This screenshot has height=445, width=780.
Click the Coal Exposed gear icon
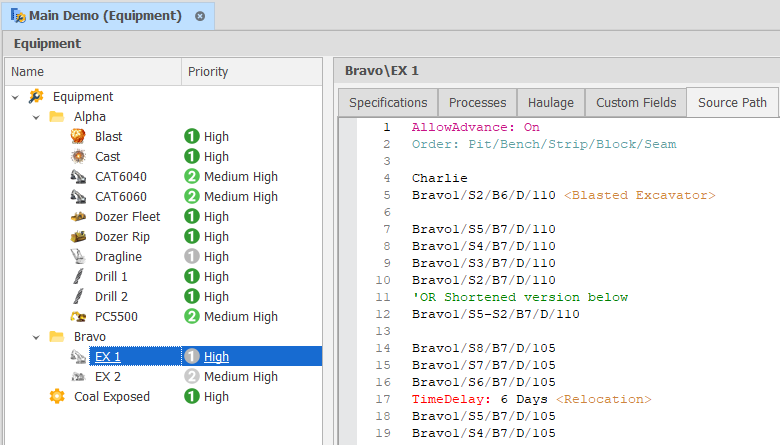[57, 397]
